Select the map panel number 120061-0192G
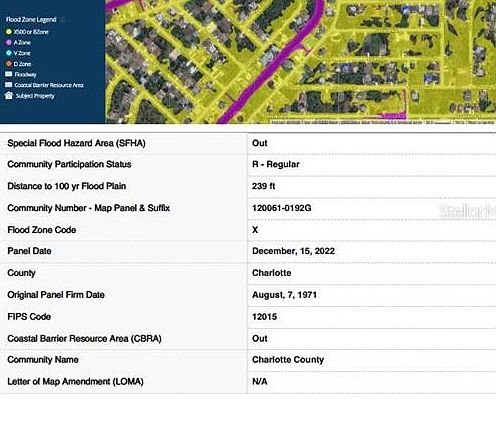The width and height of the screenshot is (496, 432). pyautogui.click(x=281, y=208)
